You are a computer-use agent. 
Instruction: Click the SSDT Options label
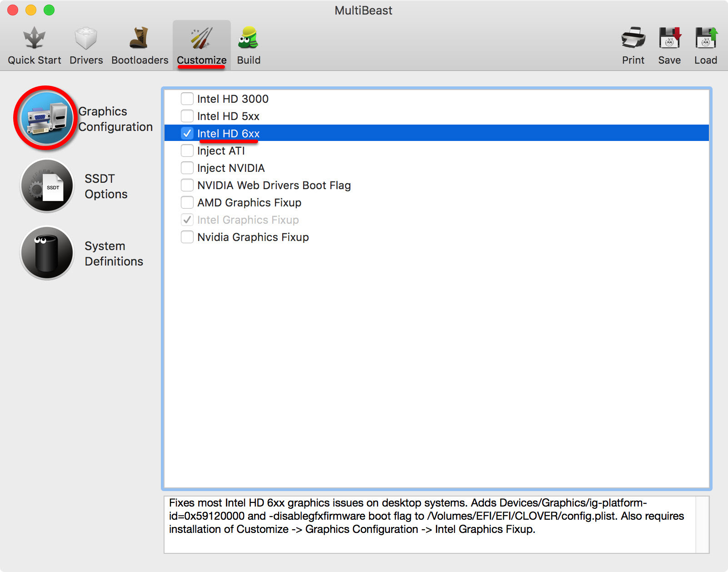point(106,186)
